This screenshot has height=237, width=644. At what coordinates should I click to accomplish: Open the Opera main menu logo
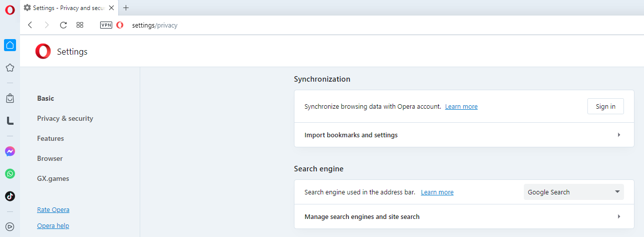[x=10, y=10]
